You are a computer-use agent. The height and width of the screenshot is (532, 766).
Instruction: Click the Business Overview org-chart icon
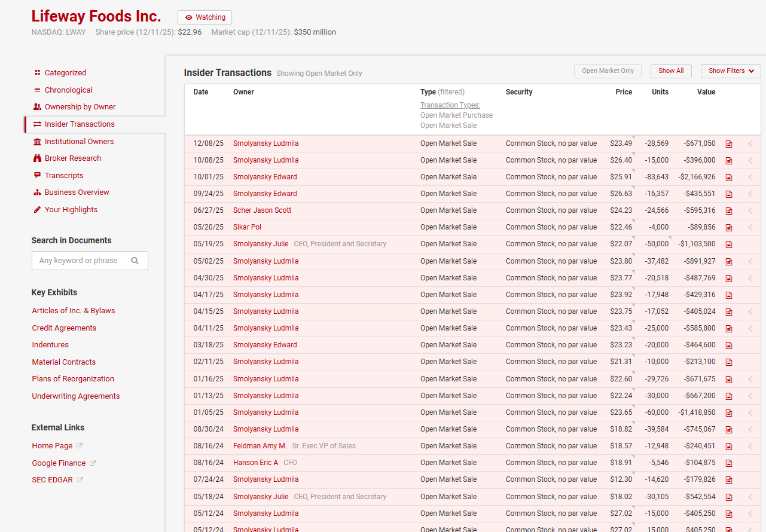tap(37, 192)
